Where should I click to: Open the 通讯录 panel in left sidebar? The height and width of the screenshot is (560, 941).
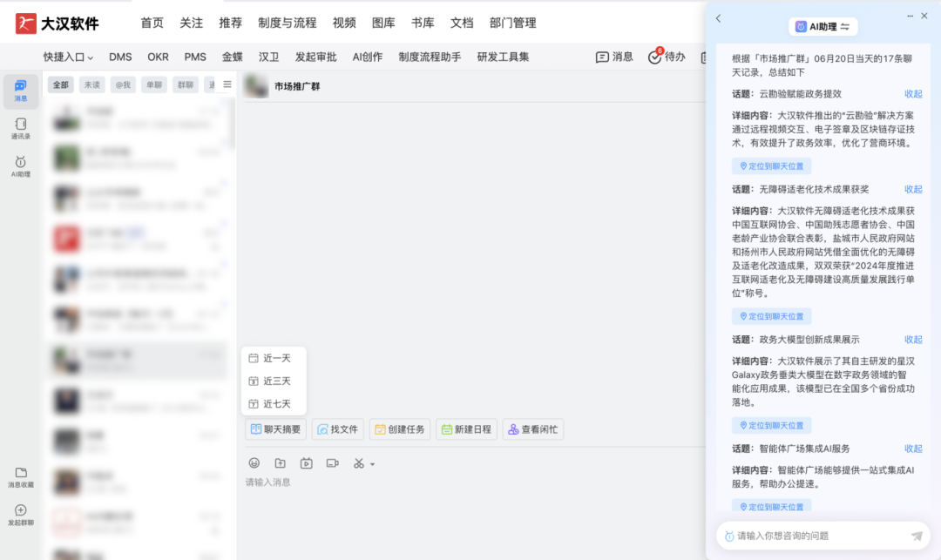[19, 127]
